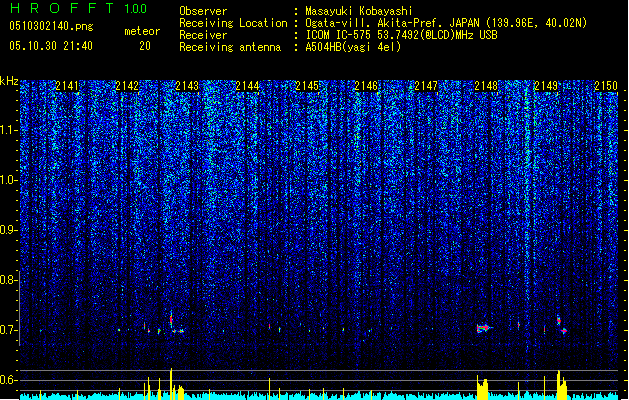Click the 'Observer' field label
Screen dimensions: 629x400
tap(203, 11)
